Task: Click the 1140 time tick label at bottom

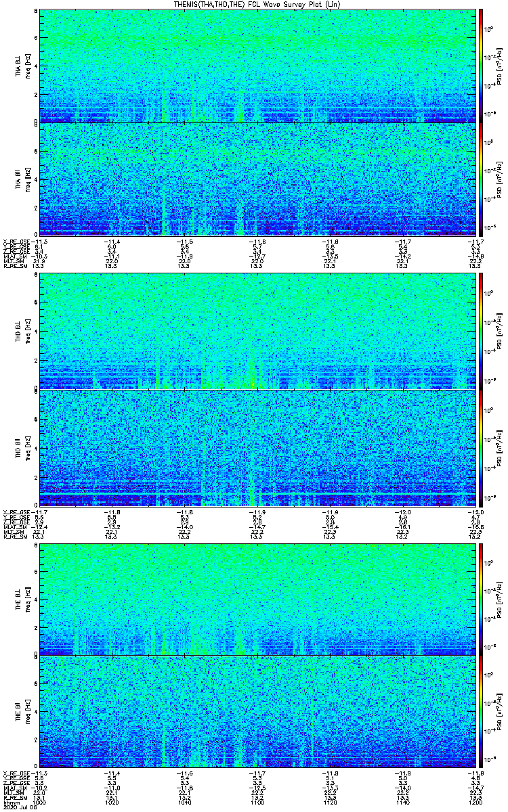Action: click(x=403, y=803)
